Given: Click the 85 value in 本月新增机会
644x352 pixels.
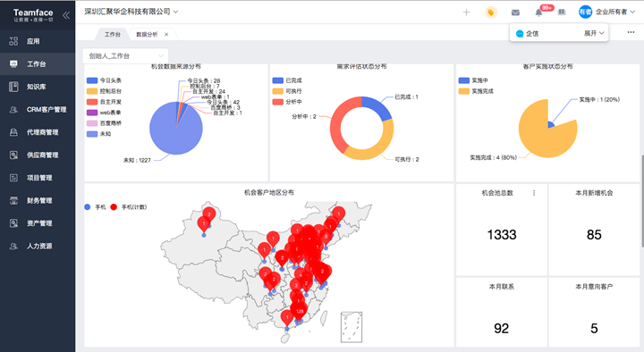Looking at the screenshot, I should tap(594, 235).
